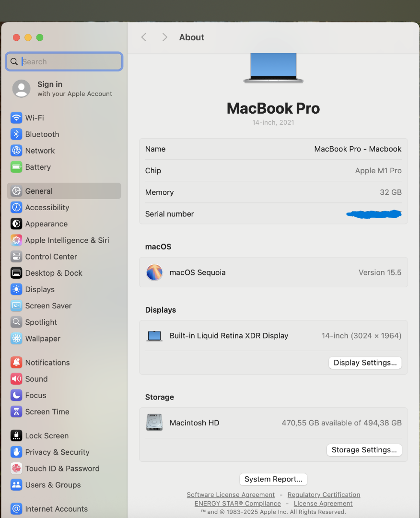Image resolution: width=420 pixels, height=518 pixels.
Task: Sign in with your Apple Account
Action: (x=63, y=89)
